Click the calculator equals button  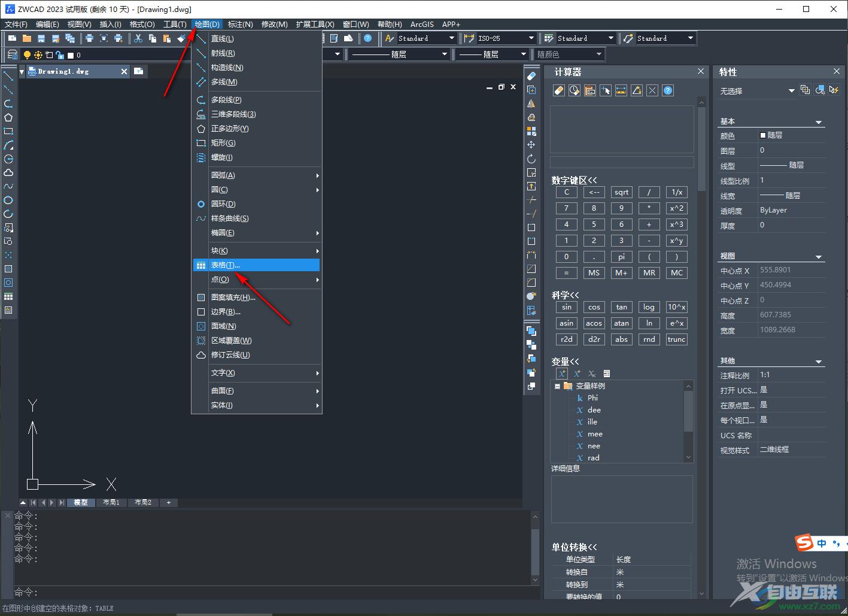click(x=566, y=273)
